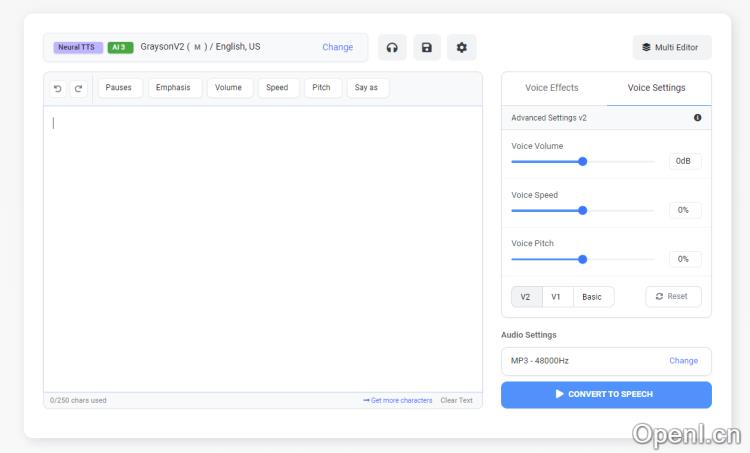Open the Pauses options
The image size is (750, 453).
coord(119,88)
